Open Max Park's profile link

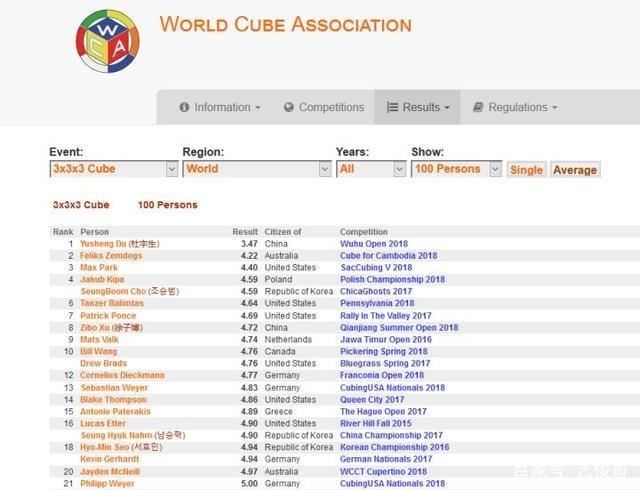click(x=99, y=267)
